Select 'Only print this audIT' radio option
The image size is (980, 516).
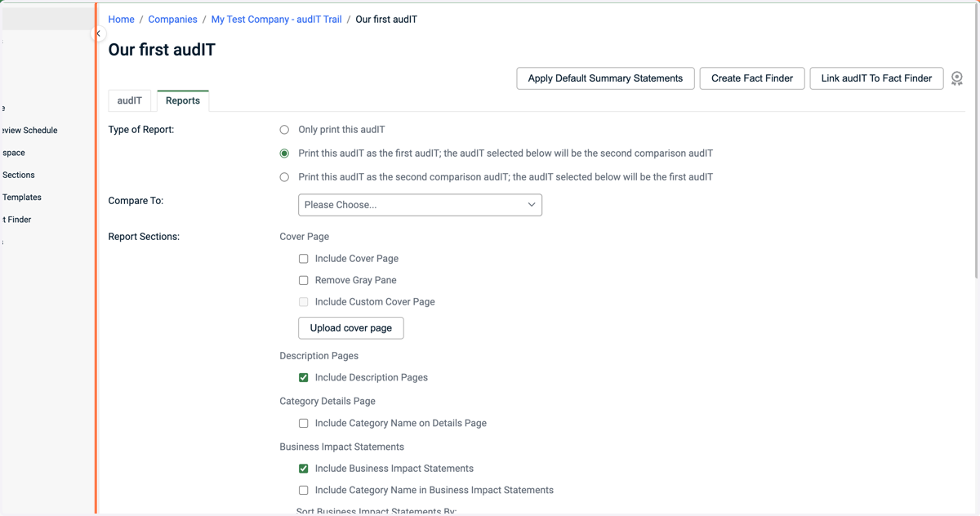point(284,130)
